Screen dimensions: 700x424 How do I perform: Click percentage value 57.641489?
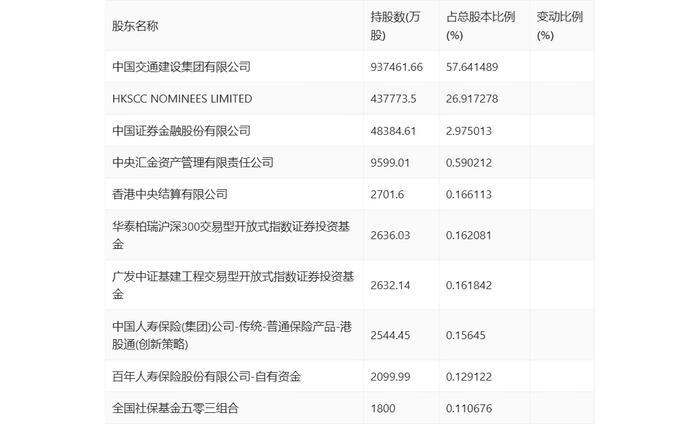[x=472, y=67]
